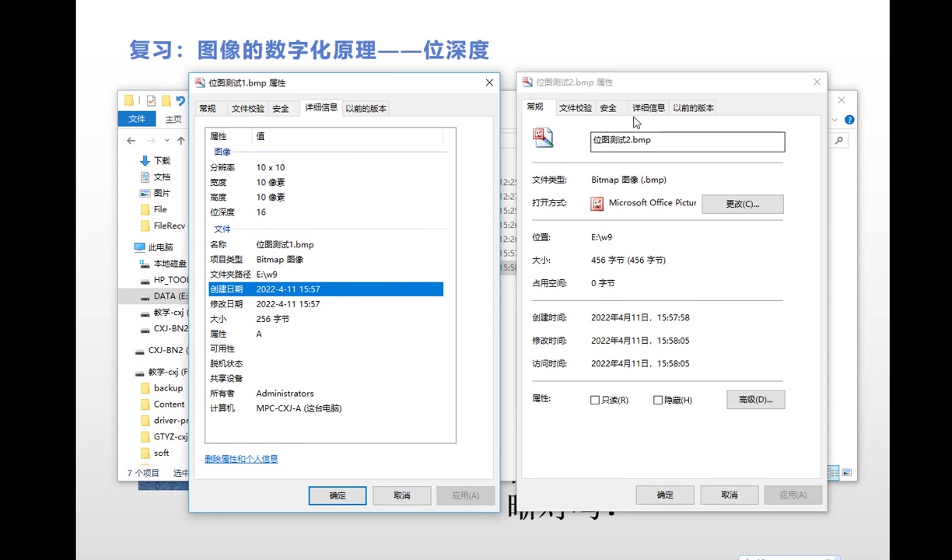Open the 详细信息 tab in 位图测试2.bmp properties

click(648, 107)
